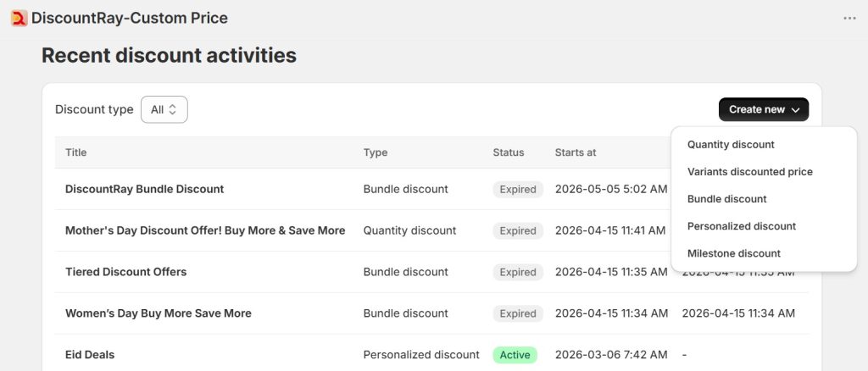Viewport: 868px width, 371px height.
Task: Collapse the Create new dropdown button
Action: (x=764, y=109)
